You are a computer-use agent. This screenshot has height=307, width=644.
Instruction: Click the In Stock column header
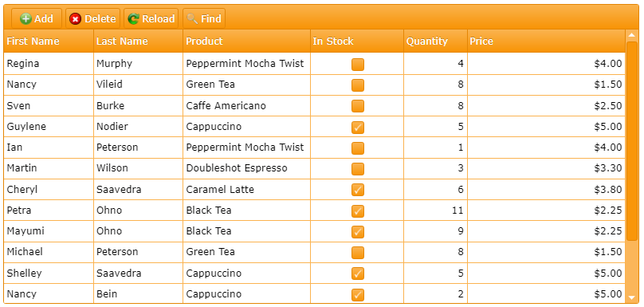click(357, 41)
